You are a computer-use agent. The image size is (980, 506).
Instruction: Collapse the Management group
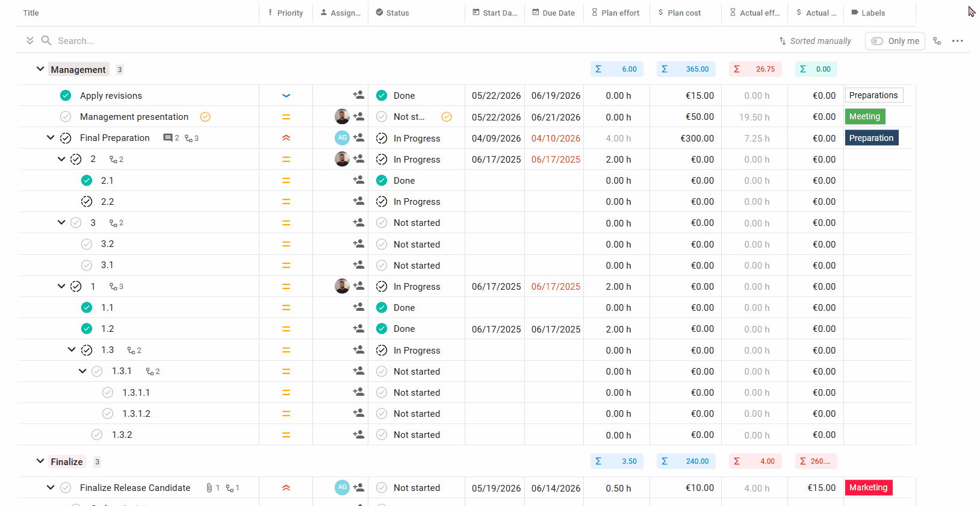(x=40, y=69)
